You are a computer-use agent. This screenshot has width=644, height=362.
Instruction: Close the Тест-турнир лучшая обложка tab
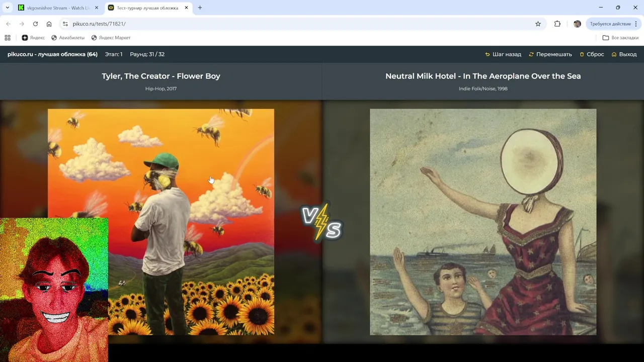(186, 8)
